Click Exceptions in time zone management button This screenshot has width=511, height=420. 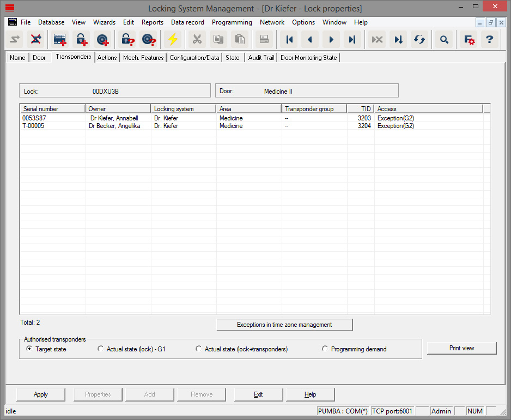tap(284, 325)
